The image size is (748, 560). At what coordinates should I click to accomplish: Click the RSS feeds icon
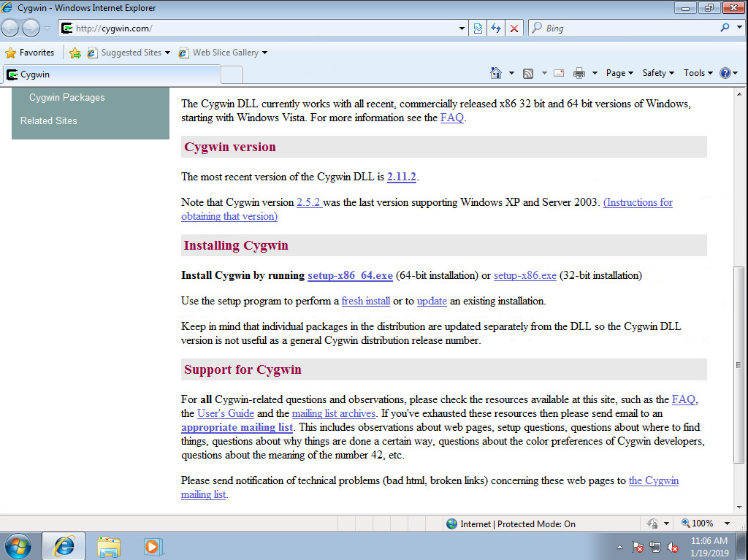(x=527, y=73)
